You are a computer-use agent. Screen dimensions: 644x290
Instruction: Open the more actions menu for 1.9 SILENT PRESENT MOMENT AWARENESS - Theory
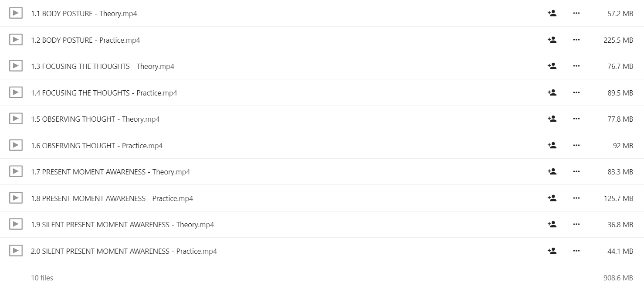point(576,225)
